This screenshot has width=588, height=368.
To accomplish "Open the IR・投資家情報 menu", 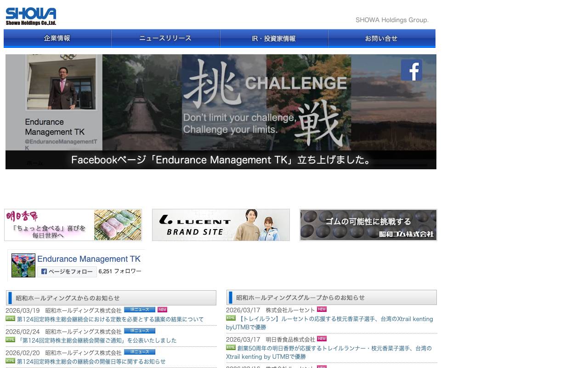I will coord(274,39).
